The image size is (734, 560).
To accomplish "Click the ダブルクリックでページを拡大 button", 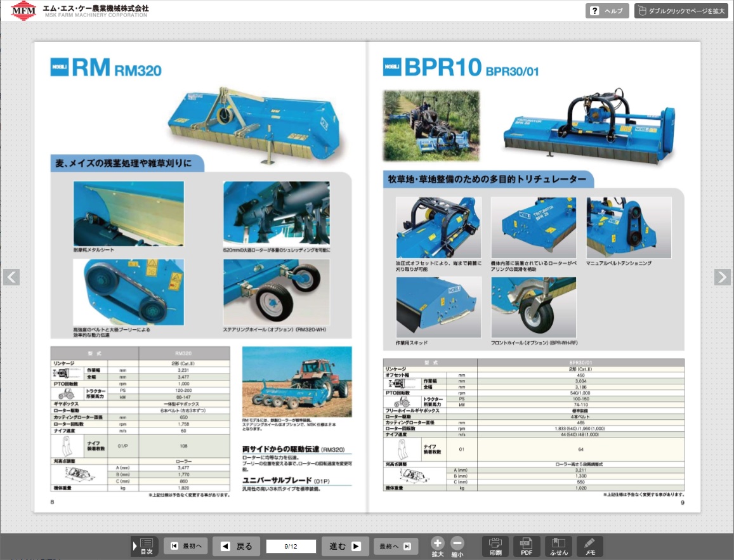I will (x=681, y=11).
